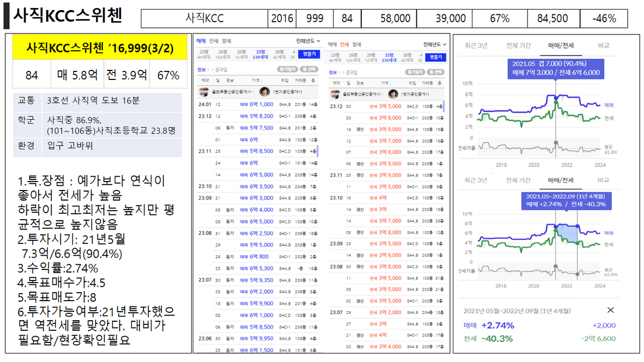Select the 매매 6억 3,500 listing row
Screen dimensions: 644x362
click(258, 186)
